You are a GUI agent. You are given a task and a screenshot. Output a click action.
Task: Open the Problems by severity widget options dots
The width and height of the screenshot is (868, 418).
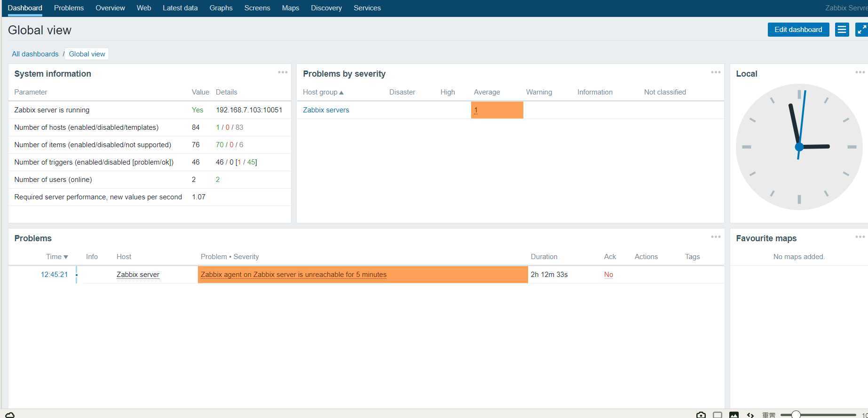point(716,72)
